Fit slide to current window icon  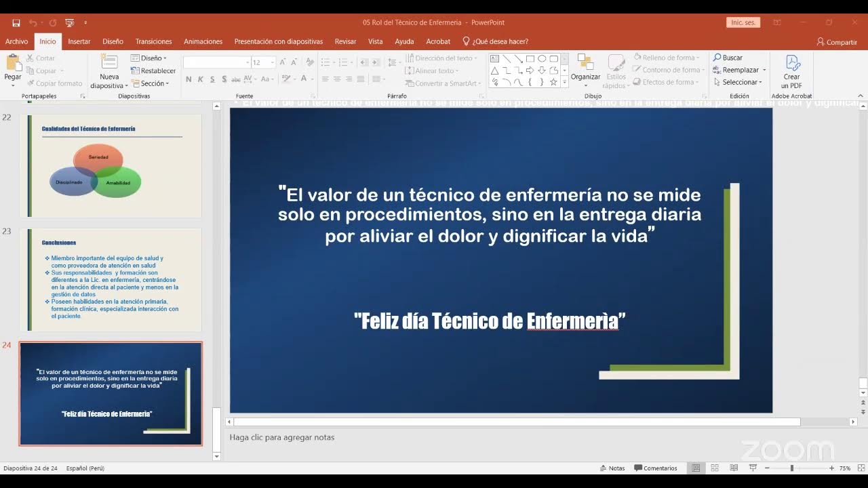coord(860,468)
